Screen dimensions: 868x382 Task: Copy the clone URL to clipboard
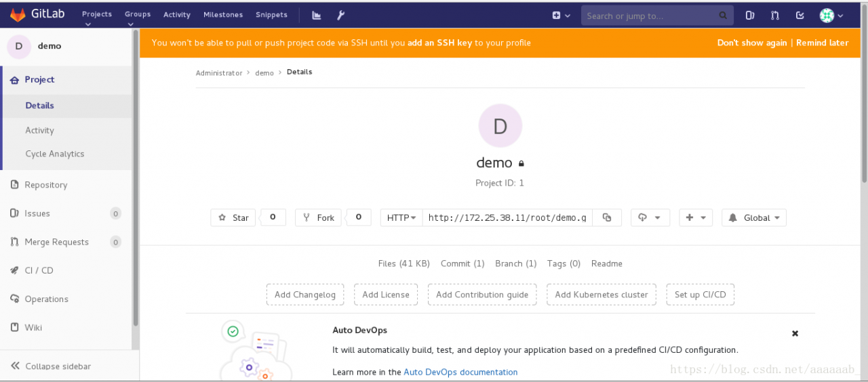(x=607, y=217)
